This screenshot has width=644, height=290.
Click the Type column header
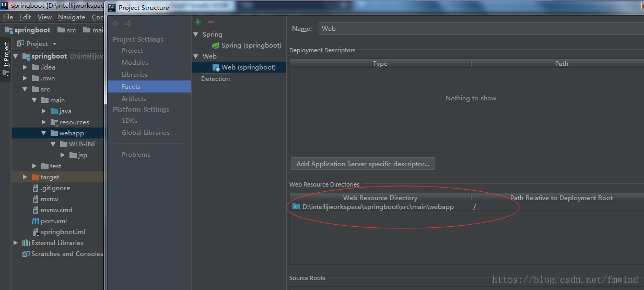(x=380, y=64)
